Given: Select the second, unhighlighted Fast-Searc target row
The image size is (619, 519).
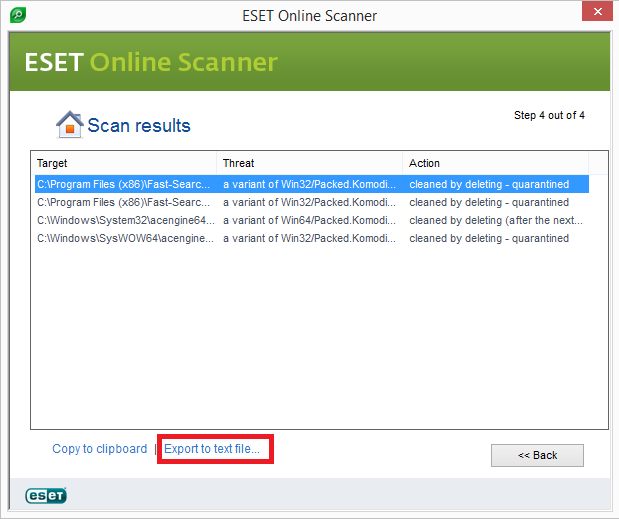Looking at the screenshot, I should point(312,202).
